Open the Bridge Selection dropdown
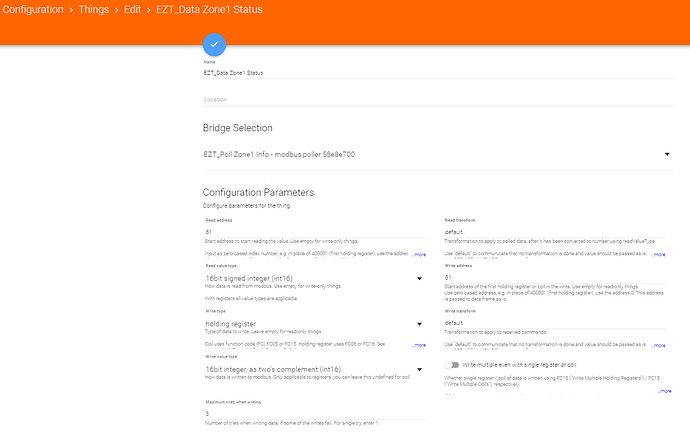 pyautogui.click(x=667, y=154)
